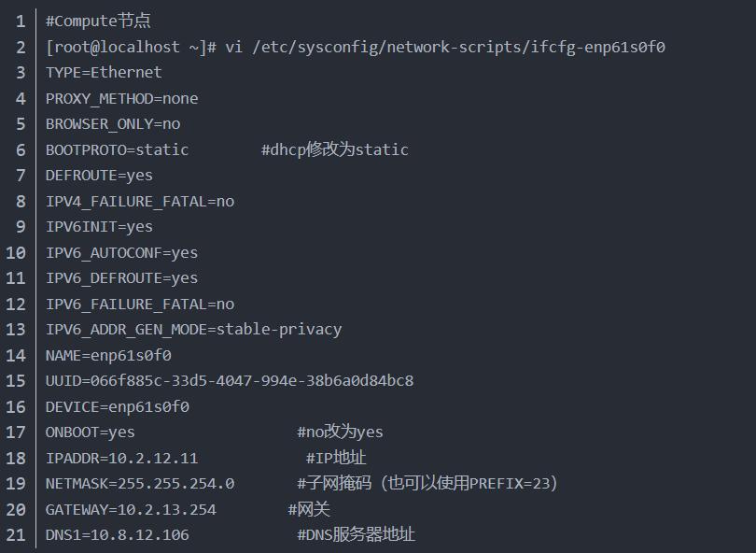Click the IPADDR=10.2.12.11 entry
Viewport: 756px width, 553px height.
pos(121,458)
